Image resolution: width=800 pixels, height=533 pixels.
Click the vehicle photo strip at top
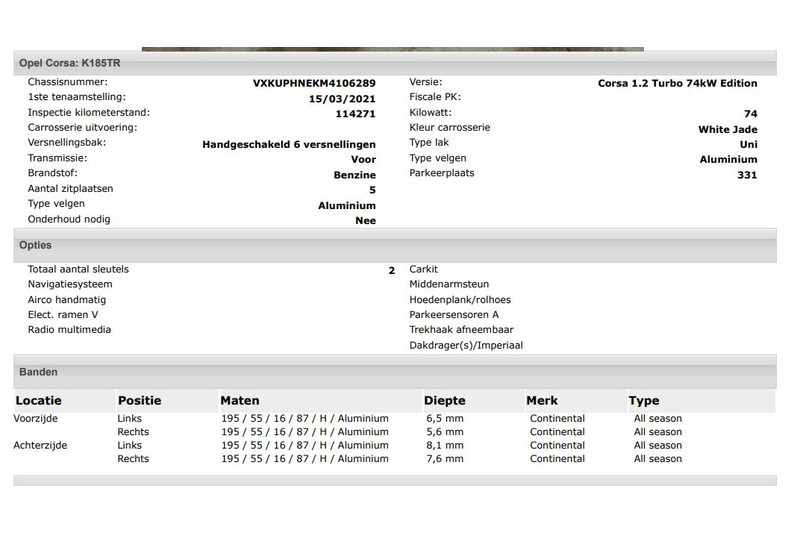point(392,47)
